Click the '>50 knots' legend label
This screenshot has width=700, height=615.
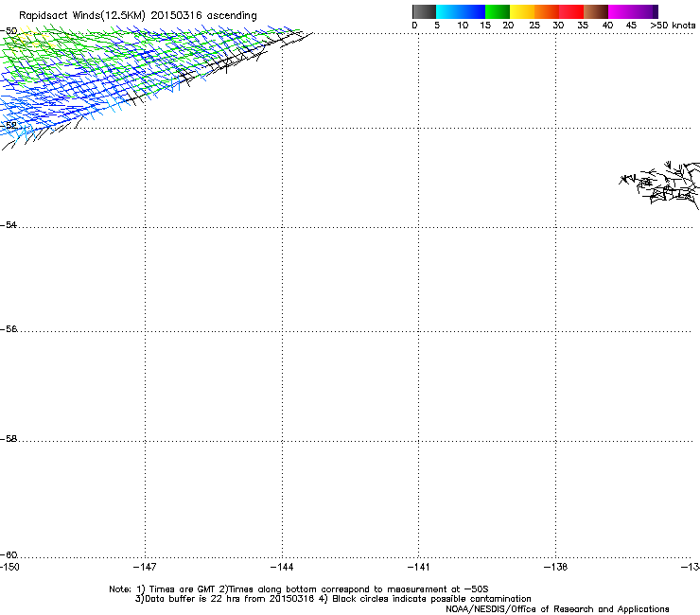(x=673, y=26)
